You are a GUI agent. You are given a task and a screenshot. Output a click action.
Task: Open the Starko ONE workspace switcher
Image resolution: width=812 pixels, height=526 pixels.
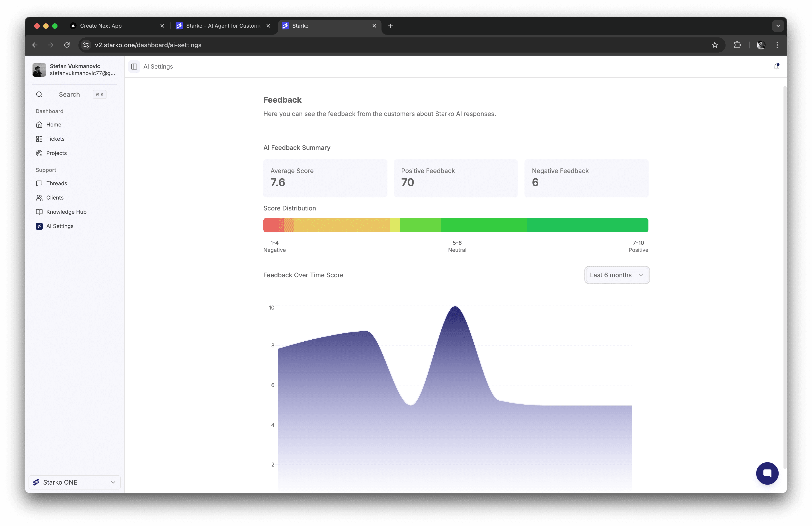[x=74, y=482]
